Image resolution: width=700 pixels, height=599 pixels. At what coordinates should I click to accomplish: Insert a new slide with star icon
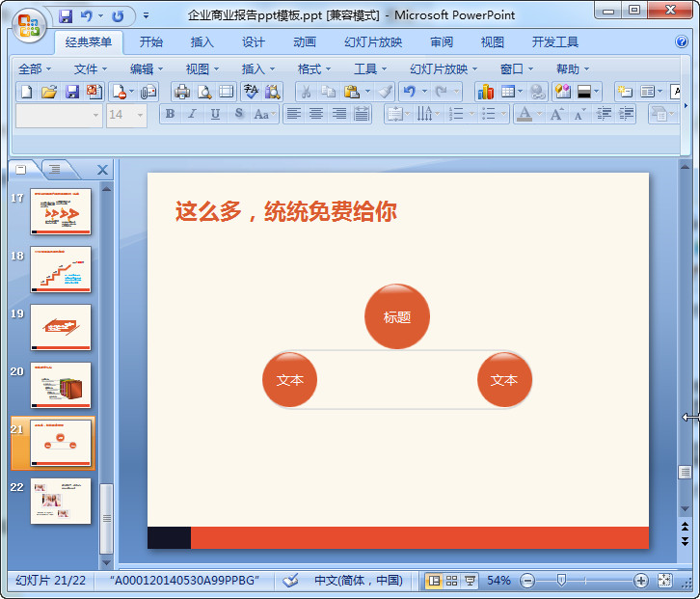click(x=625, y=92)
